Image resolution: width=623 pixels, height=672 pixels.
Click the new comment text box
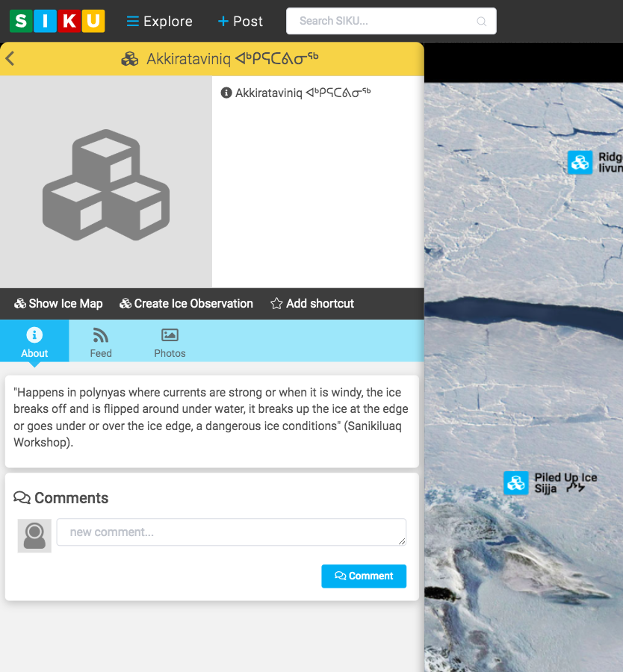click(232, 532)
